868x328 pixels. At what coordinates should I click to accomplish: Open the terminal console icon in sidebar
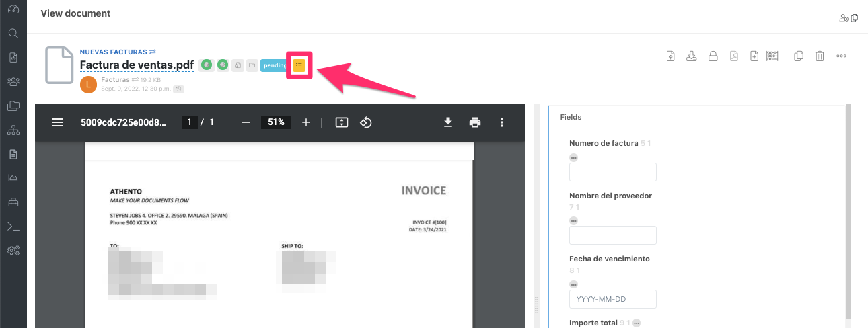(13, 227)
